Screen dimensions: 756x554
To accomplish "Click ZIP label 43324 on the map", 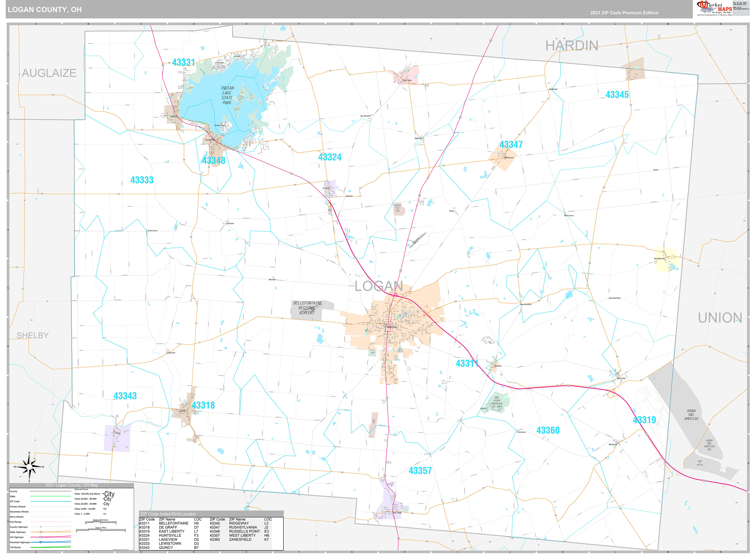I will pos(330,157).
